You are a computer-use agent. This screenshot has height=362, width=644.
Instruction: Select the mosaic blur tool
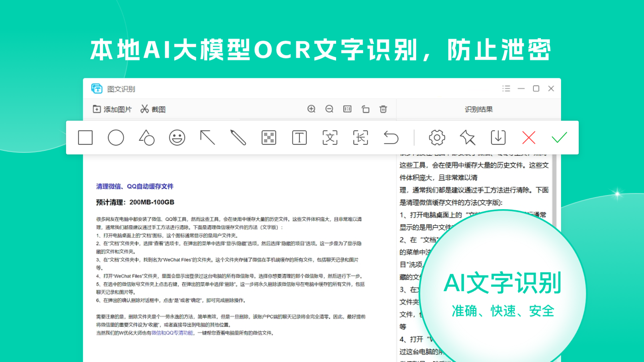[x=269, y=137]
